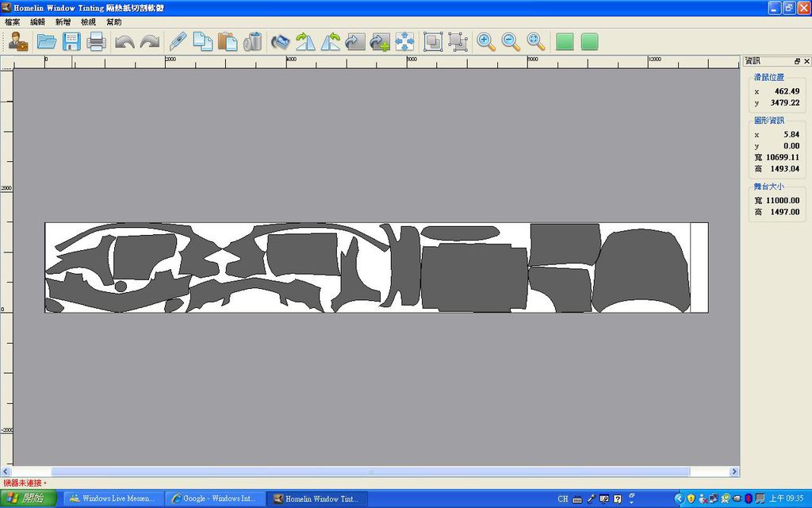Delete the selection with the trash can icon
This screenshot has height=508, width=812.
point(253,41)
